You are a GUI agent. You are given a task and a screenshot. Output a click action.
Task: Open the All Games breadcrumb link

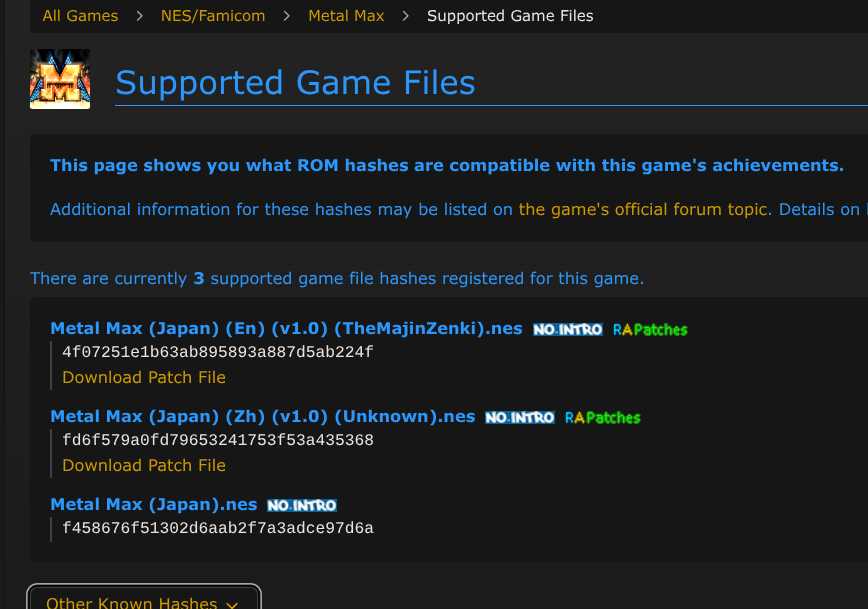click(x=80, y=16)
